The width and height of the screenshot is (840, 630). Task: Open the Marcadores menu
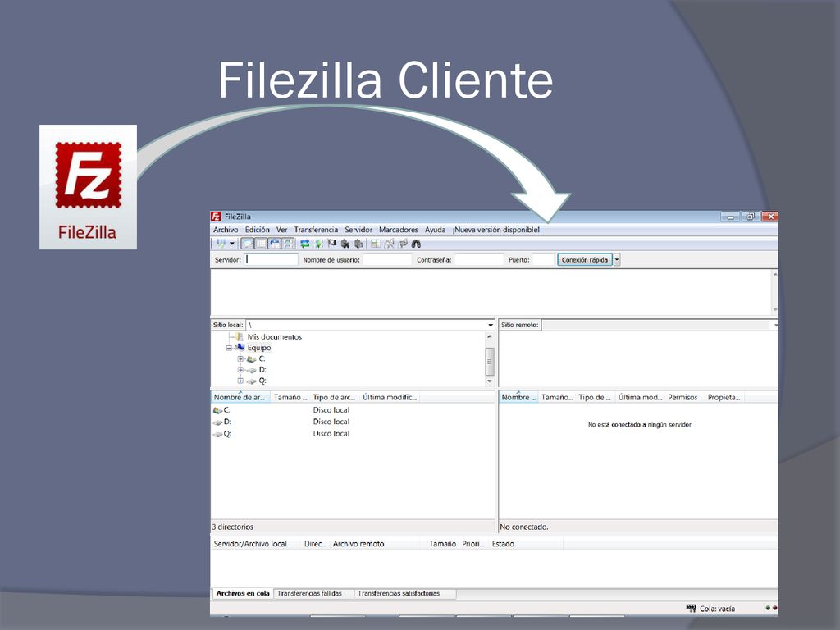(x=399, y=230)
